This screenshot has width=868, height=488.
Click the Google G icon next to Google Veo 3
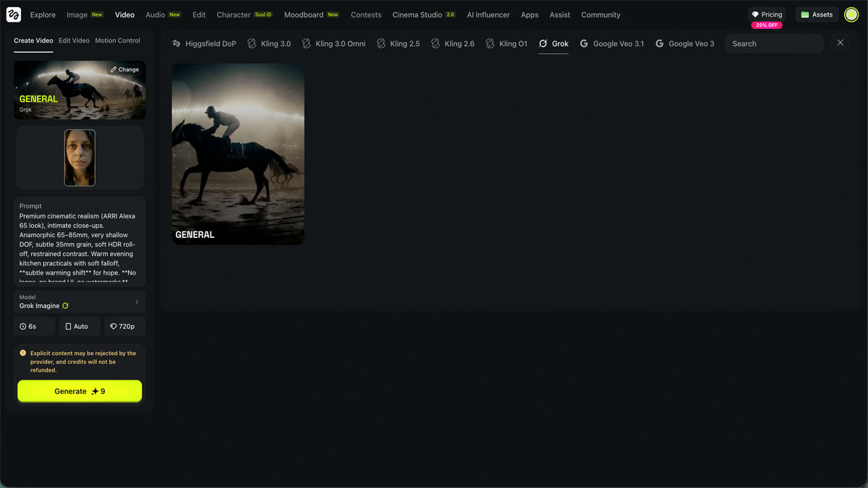point(659,43)
